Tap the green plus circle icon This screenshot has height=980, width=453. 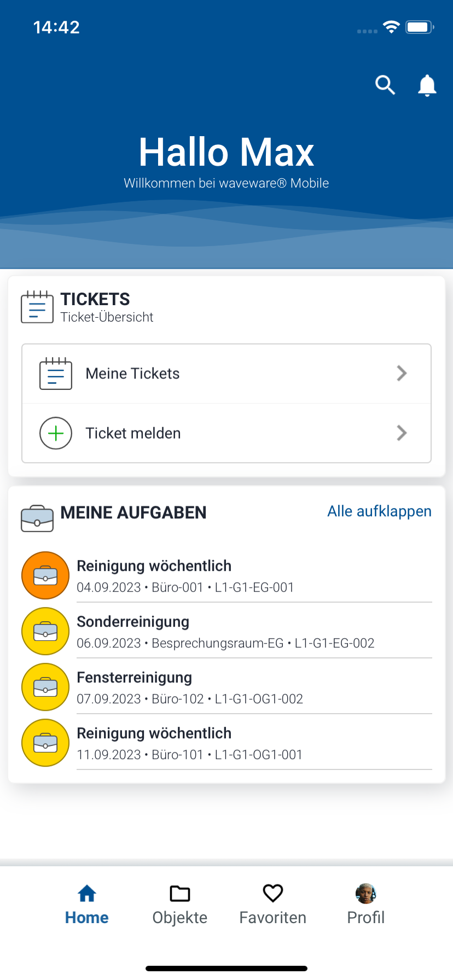pyautogui.click(x=56, y=433)
